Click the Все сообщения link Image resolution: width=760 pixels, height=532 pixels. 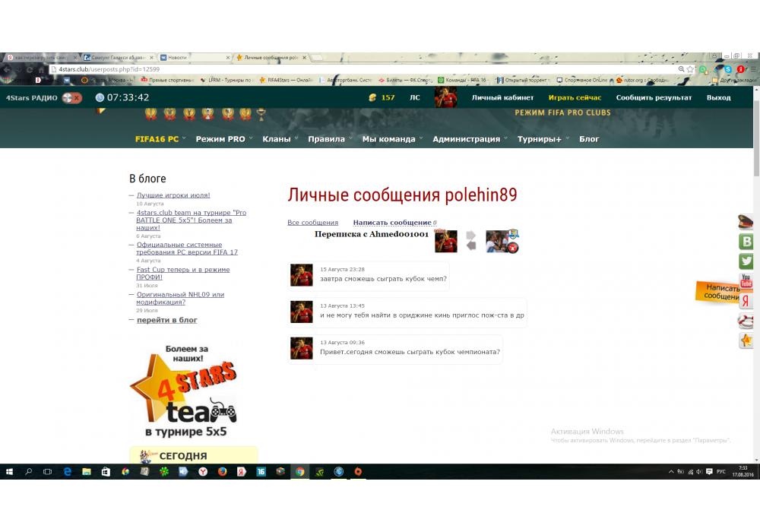pos(312,223)
